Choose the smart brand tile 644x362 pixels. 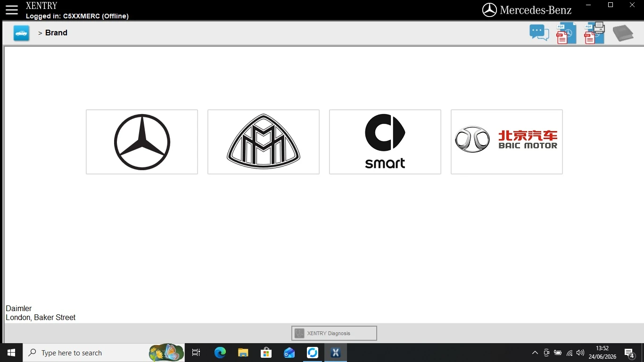(x=385, y=142)
